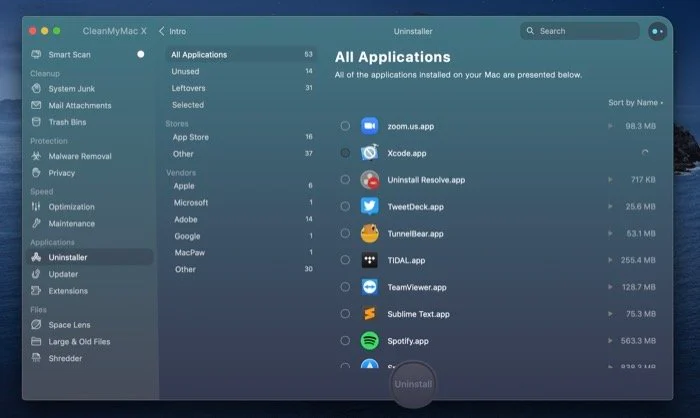The height and width of the screenshot is (418, 700).
Task: Select the TunnelBear.app checkbox
Action: click(x=345, y=234)
